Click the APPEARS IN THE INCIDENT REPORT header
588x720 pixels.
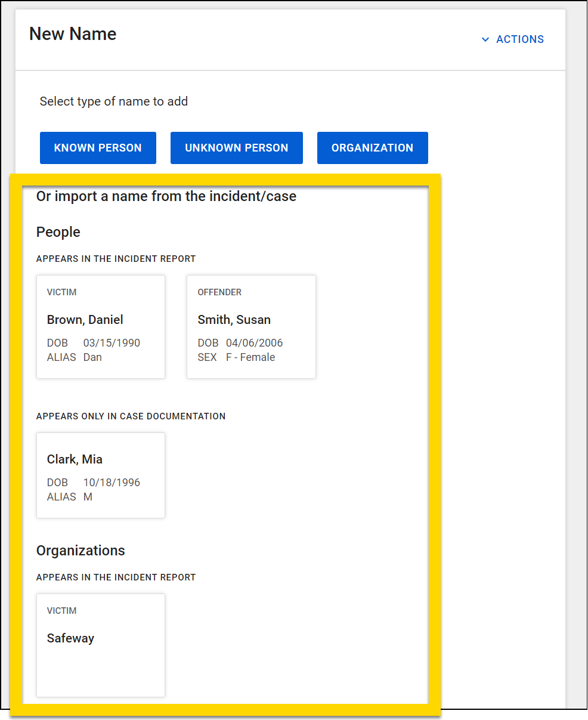[x=116, y=258]
